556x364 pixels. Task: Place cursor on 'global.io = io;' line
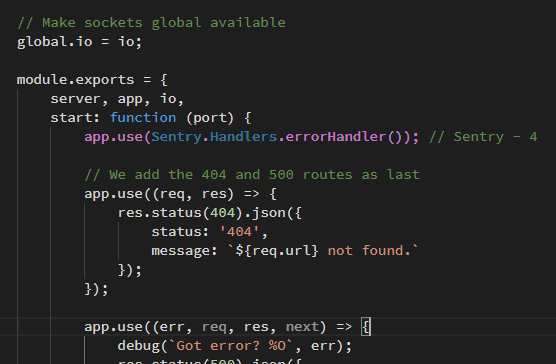pyautogui.click(x=79, y=42)
